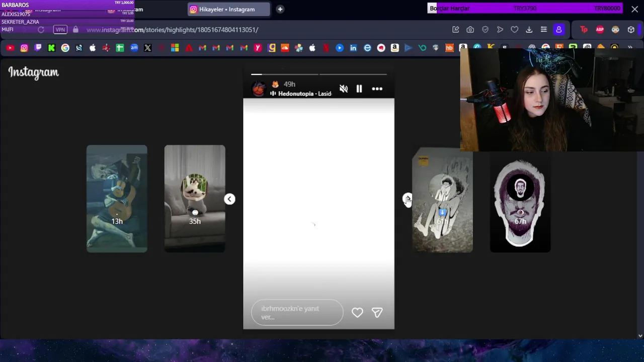644x362 pixels.
Task: Focus the story reply input field
Action: [x=297, y=313]
